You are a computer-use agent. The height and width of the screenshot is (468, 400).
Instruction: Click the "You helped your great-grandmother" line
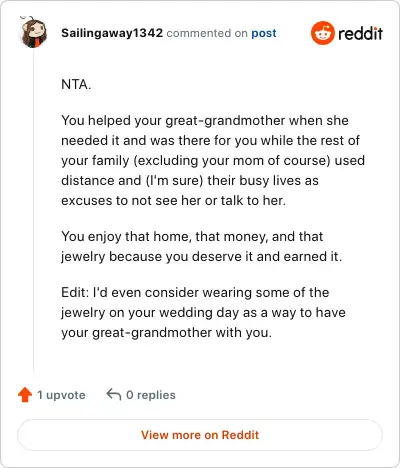pyautogui.click(x=205, y=120)
